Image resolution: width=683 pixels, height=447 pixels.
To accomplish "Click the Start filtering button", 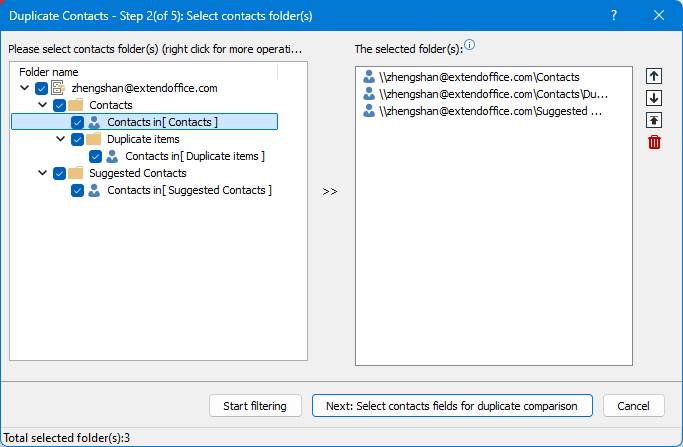I will [255, 406].
